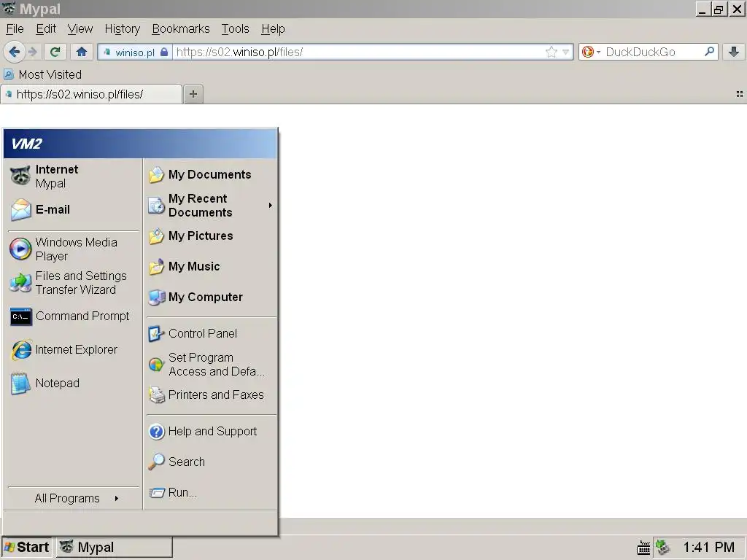The image size is (747, 560).
Task: Open the Bookmarks menu
Action: (x=181, y=29)
